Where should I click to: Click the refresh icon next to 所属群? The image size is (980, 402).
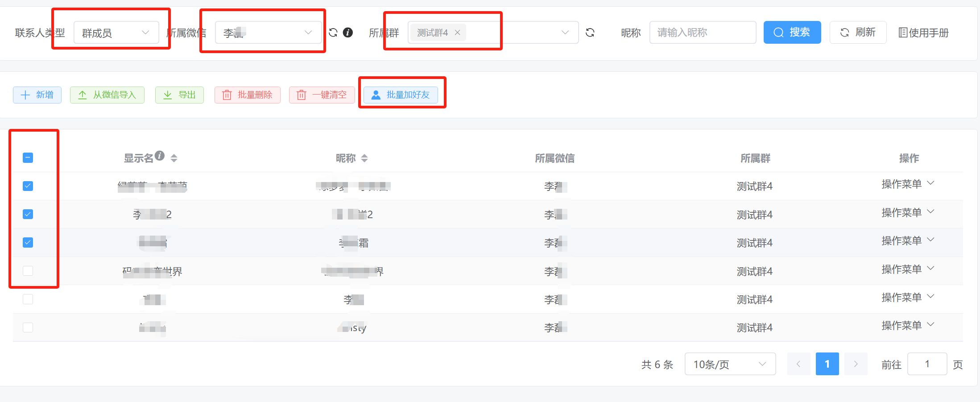click(590, 32)
